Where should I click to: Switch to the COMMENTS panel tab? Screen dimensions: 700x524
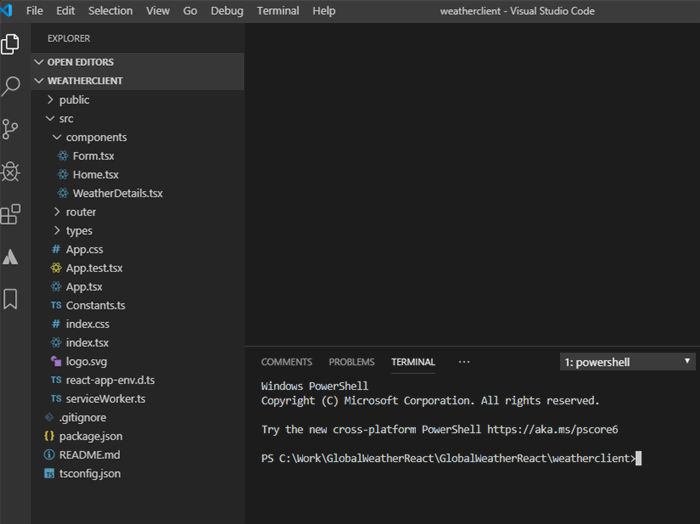point(287,362)
